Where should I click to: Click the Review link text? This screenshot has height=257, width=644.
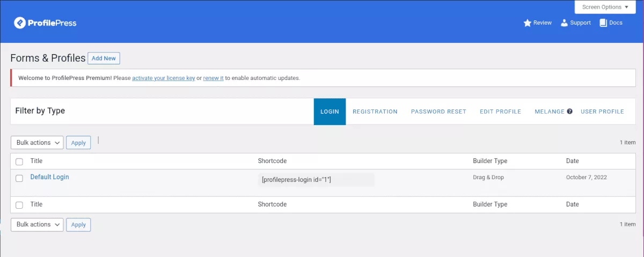click(x=543, y=23)
